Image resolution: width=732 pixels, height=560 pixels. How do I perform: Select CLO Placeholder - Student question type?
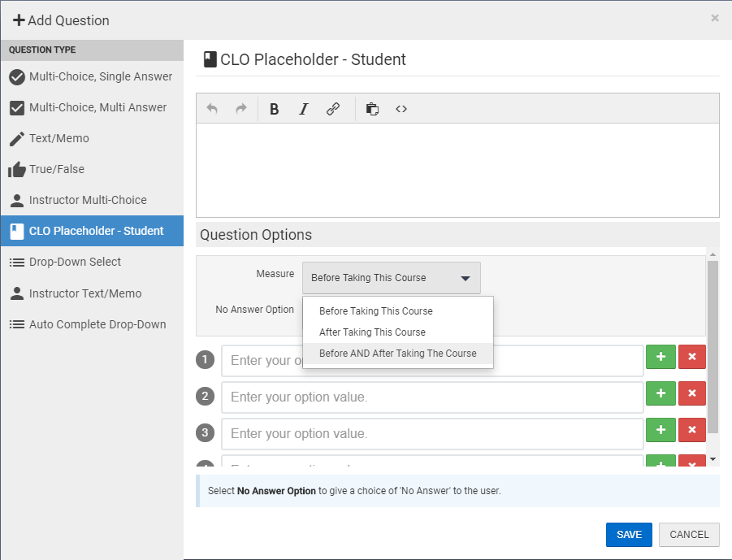92,231
